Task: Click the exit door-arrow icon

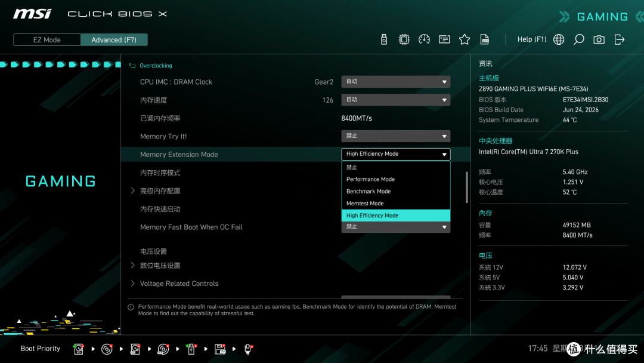Action: point(620,39)
